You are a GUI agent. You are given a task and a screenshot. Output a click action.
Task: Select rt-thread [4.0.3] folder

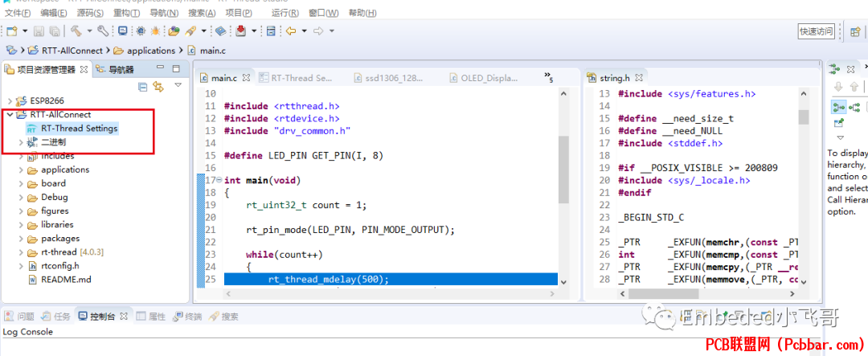pos(72,252)
